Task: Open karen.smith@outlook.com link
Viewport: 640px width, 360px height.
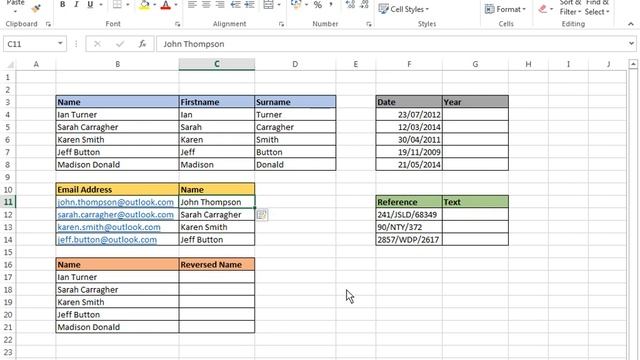Action: tap(109, 227)
